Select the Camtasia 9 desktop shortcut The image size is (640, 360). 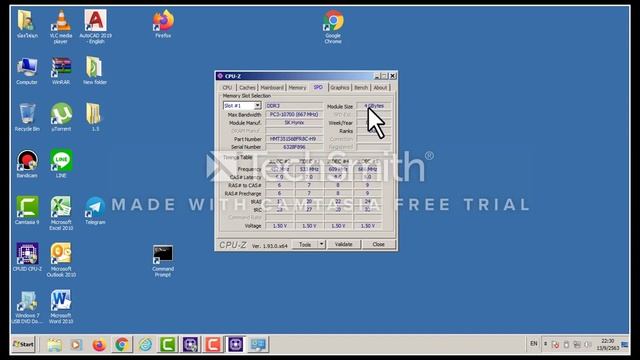click(x=27, y=211)
